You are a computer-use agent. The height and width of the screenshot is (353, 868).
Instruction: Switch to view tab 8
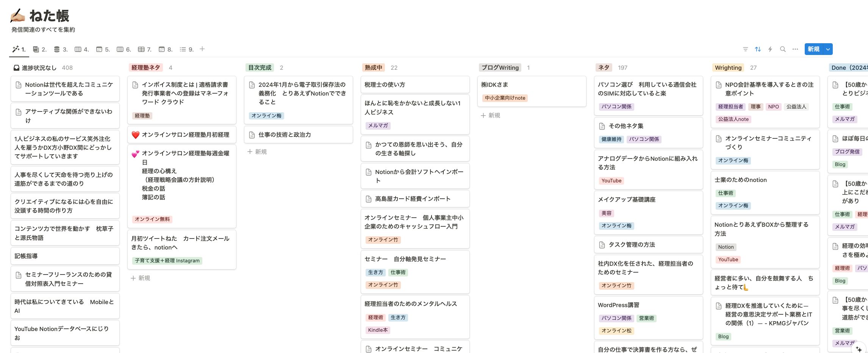click(166, 49)
